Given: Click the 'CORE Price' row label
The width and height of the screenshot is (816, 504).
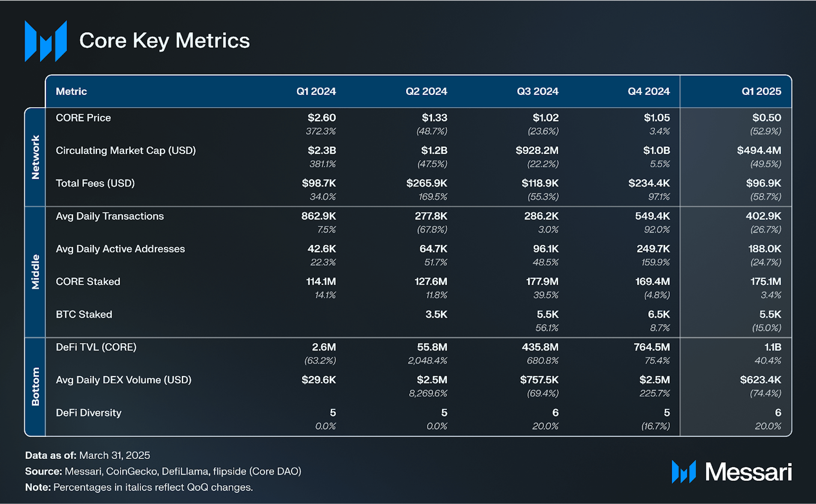Looking at the screenshot, I should 83,118.
